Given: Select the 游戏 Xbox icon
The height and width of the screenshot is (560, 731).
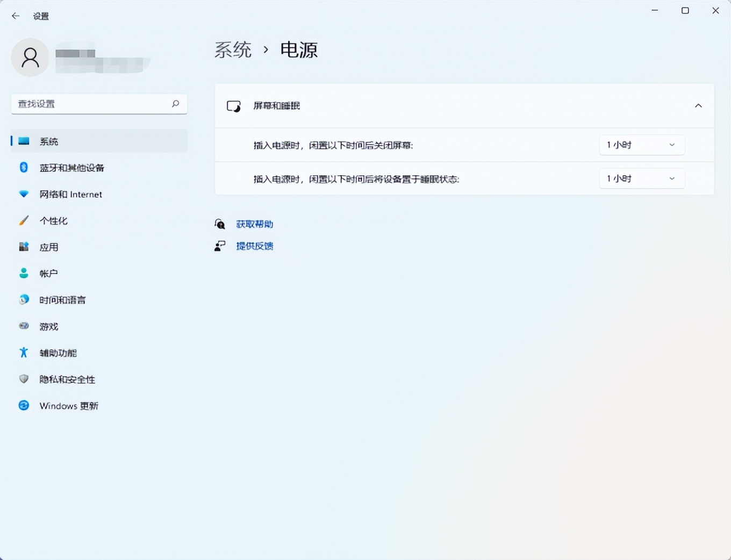Looking at the screenshot, I should (24, 326).
